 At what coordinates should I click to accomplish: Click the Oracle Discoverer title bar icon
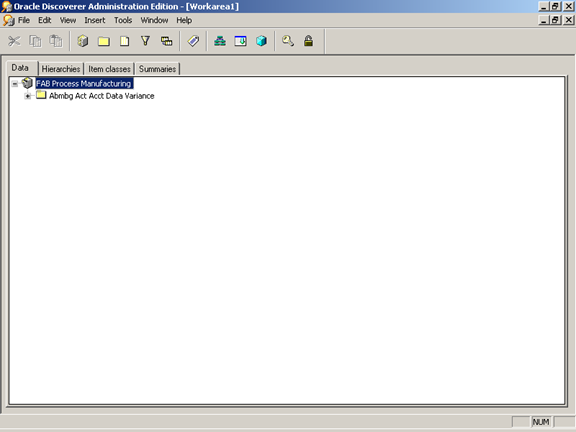7,7
